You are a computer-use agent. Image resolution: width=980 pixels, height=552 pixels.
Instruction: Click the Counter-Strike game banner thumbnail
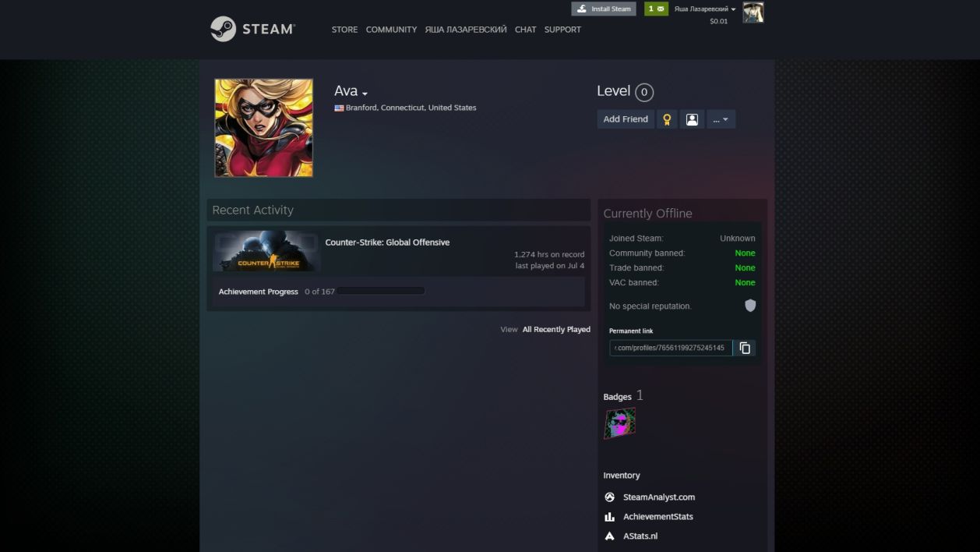[266, 251]
